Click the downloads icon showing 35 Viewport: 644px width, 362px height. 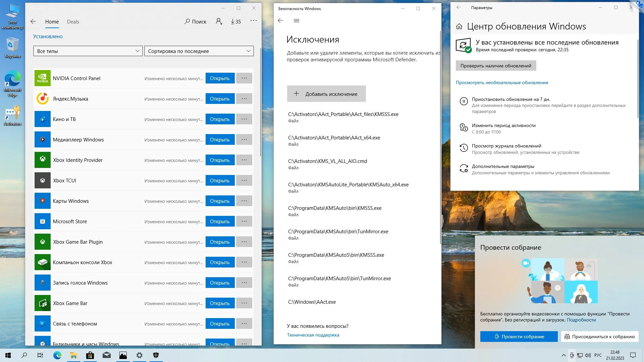point(236,21)
